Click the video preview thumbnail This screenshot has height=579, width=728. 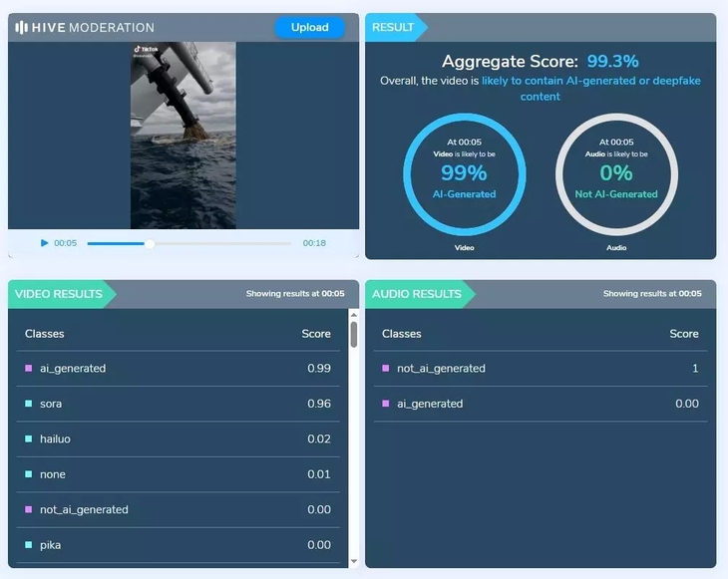tap(182, 136)
